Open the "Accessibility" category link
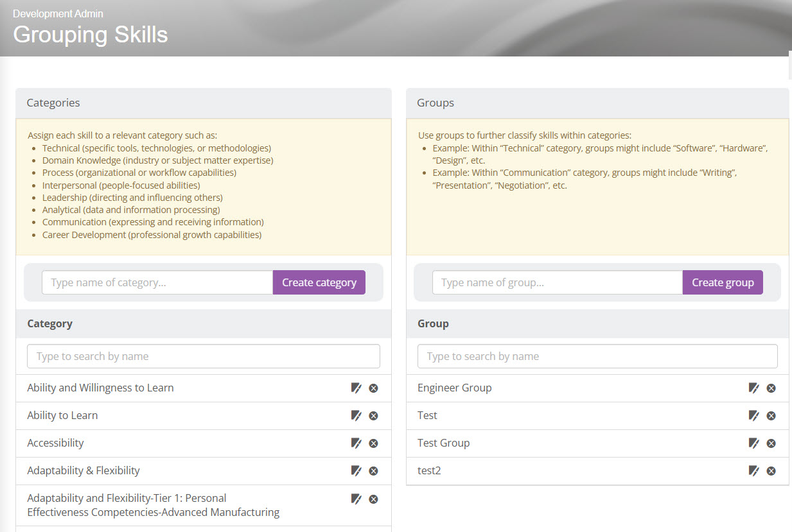 [55, 443]
